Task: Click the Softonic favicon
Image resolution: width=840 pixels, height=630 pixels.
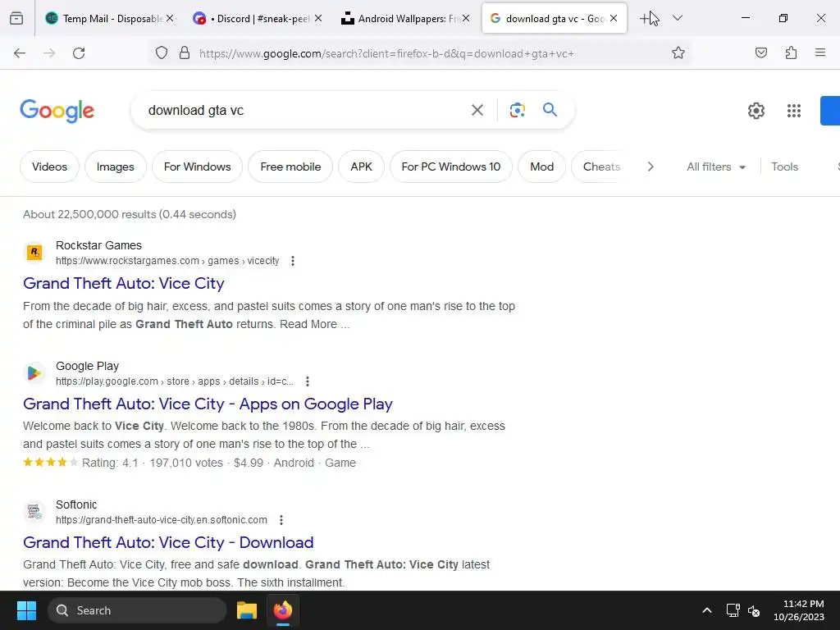Action: 34,512
